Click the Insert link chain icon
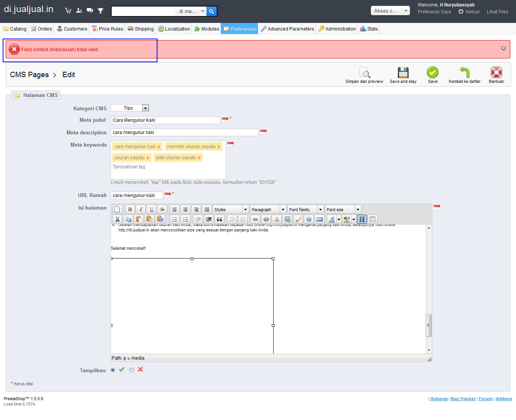 click(255, 219)
